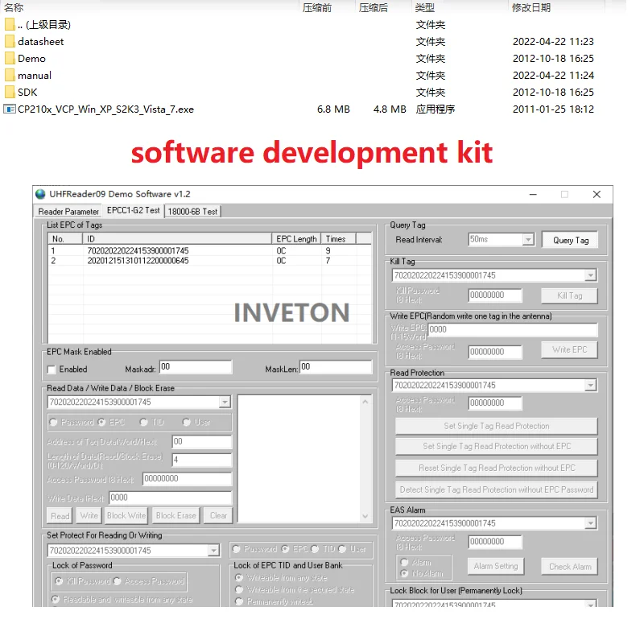Select No Alarm in the EAS Alarm group
The width and height of the screenshot is (644, 644).
point(404,573)
